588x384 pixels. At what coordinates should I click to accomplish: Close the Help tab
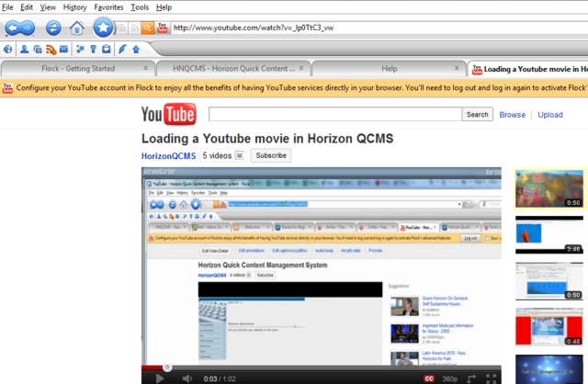coord(457,68)
